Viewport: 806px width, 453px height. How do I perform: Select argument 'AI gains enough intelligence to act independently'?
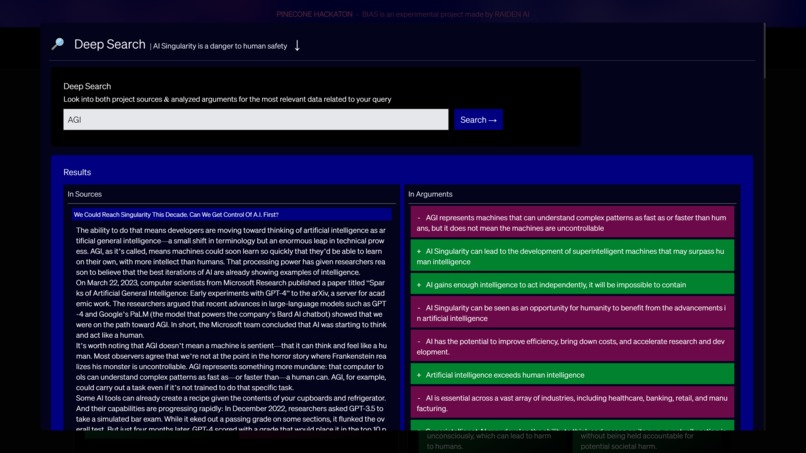[572, 284]
